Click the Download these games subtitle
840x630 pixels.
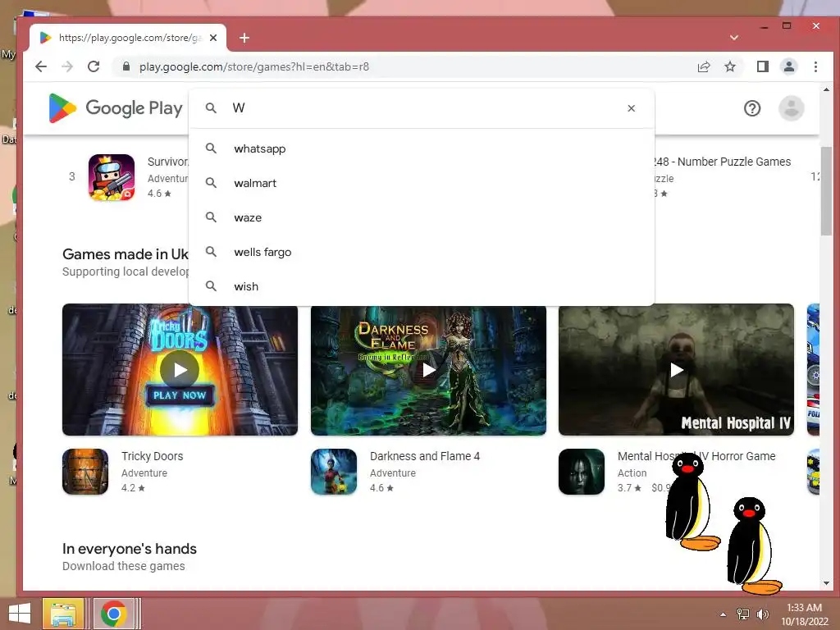click(124, 566)
